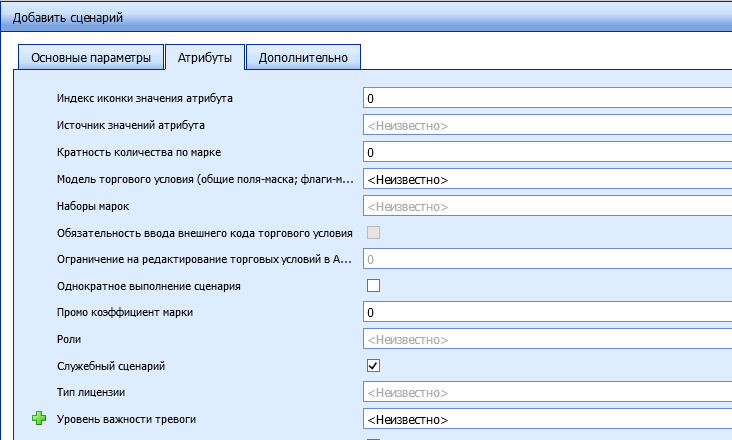
Task: Click the green plus icon beside Уровень важности тревоги
Action: [39, 419]
